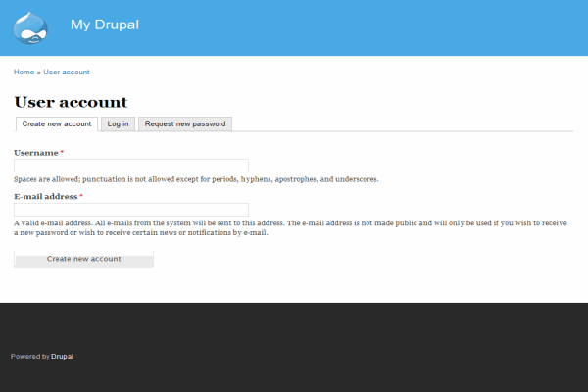The height and width of the screenshot is (392, 588).
Task: Focus the Username text field
Action: (131, 167)
